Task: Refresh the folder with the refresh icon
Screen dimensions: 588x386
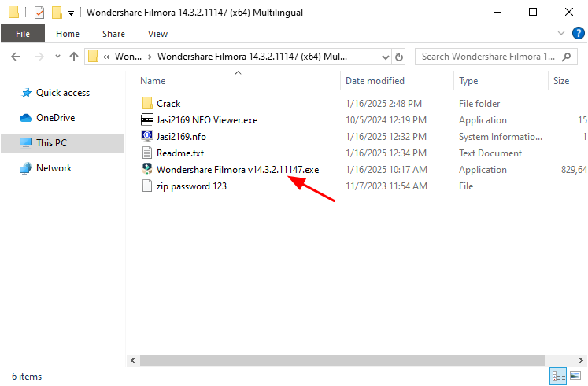Action: (x=399, y=57)
